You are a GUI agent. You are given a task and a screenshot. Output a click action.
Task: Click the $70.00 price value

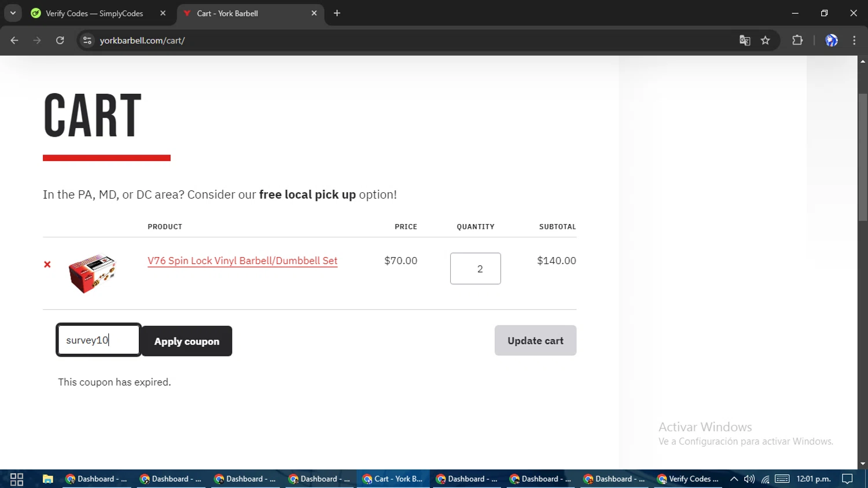point(400,260)
